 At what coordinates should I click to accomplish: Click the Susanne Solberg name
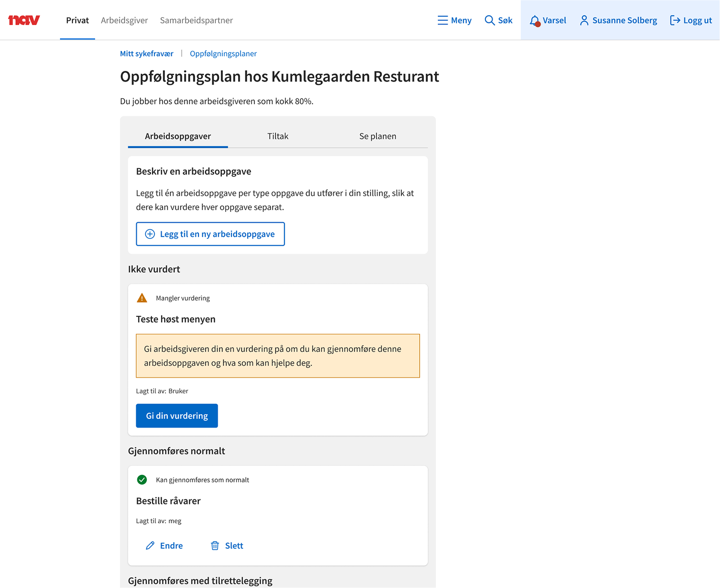(x=625, y=20)
